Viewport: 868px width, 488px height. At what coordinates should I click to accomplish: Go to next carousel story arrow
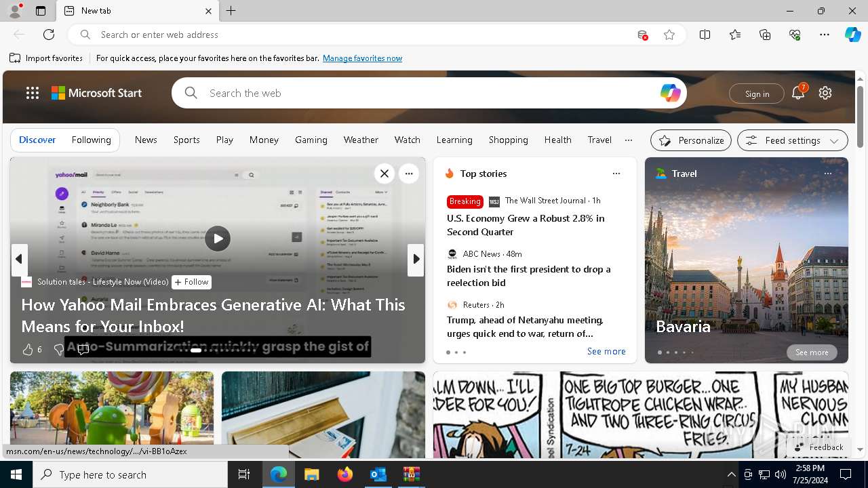(416, 259)
